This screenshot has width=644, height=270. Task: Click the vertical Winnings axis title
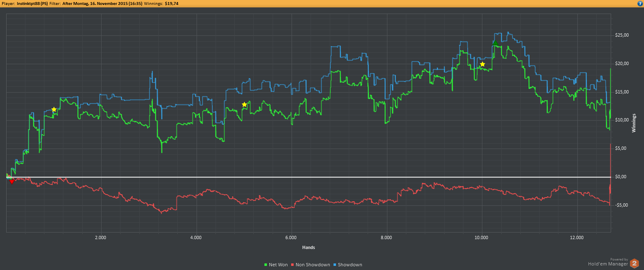pyautogui.click(x=634, y=123)
